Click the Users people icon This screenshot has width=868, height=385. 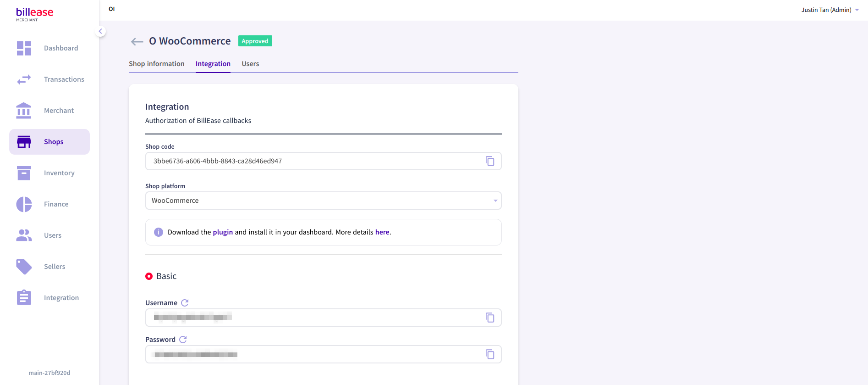tap(24, 235)
